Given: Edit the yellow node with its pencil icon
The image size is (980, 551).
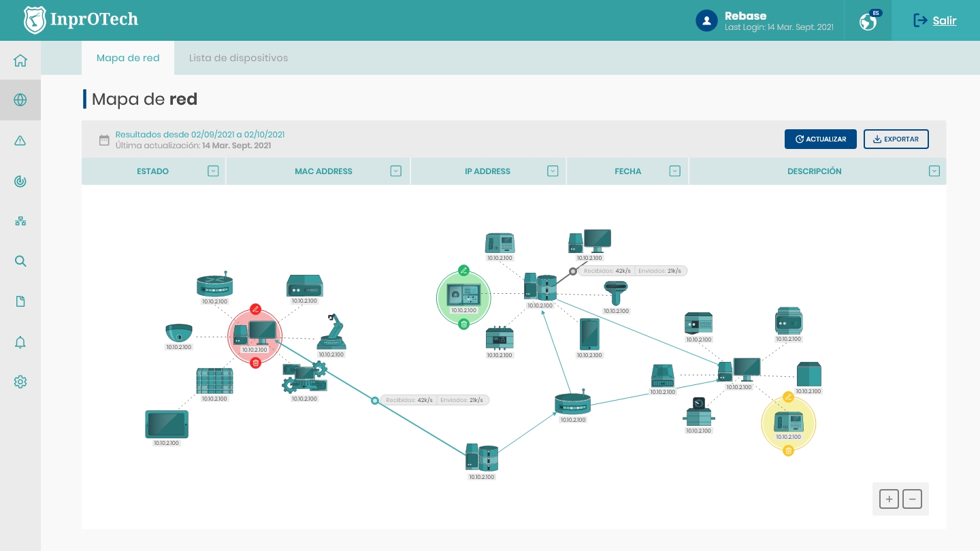Looking at the screenshot, I should [789, 397].
